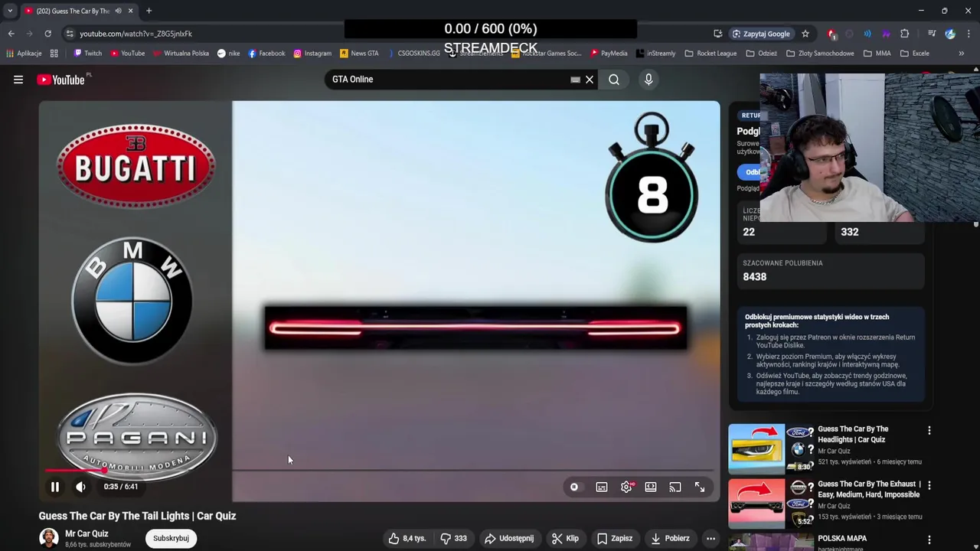Open the tab search dropdown arrow

(x=10, y=11)
